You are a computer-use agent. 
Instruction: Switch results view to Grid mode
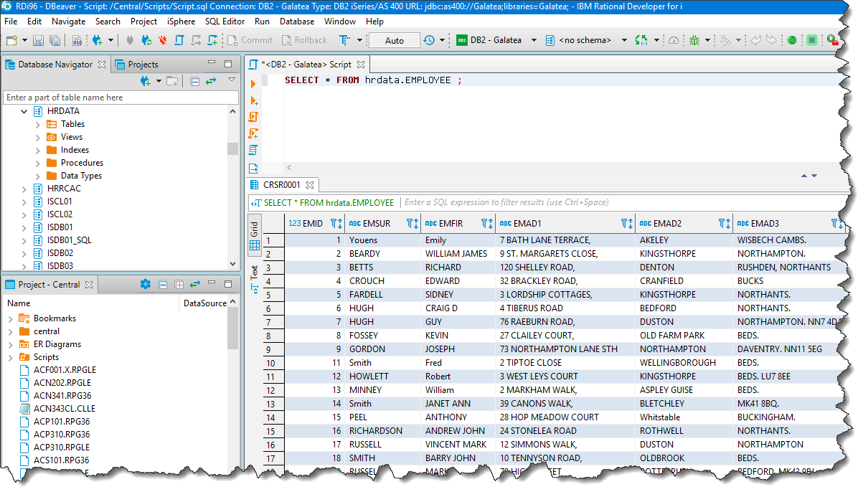click(x=254, y=235)
